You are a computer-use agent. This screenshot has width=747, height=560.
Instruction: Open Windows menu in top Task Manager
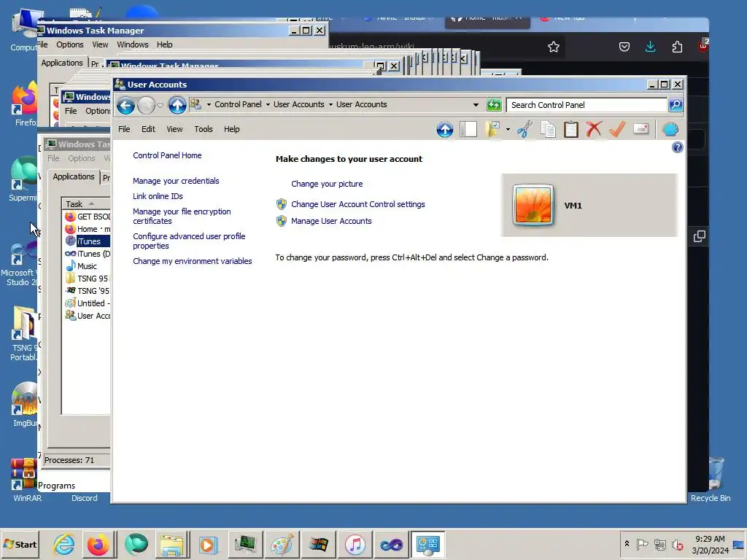tap(133, 44)
